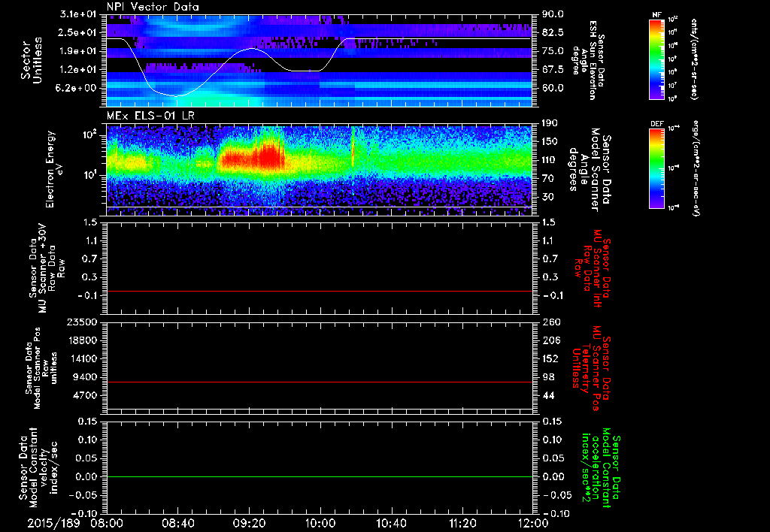The image size is (770, 532).
Task: Click the narrow electron spike after 10:00
Action: click(353, 147)
